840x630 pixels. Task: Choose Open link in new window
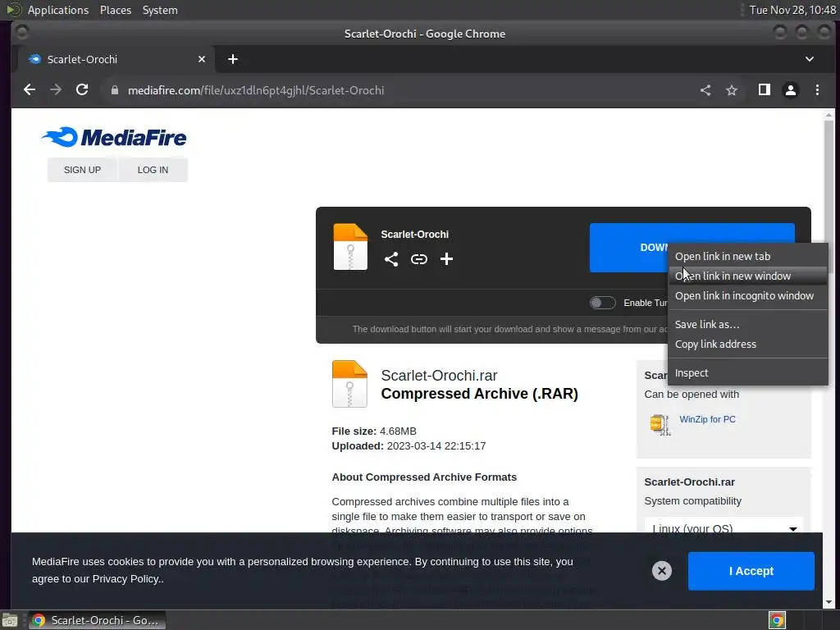[x=748, y=276]
